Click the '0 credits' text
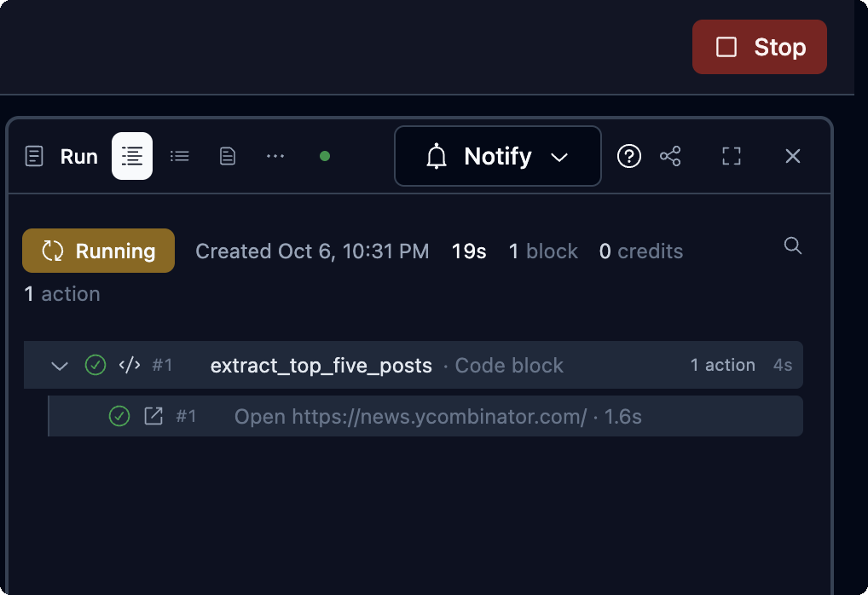The width and height of the screenshot is (868, 595). click(641, 251)
